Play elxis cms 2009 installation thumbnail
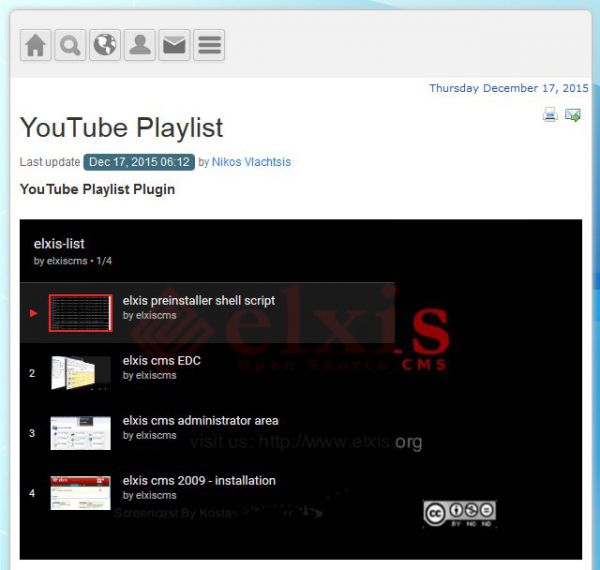The width and height of the screenshot is (600, 570). [81, 493]
